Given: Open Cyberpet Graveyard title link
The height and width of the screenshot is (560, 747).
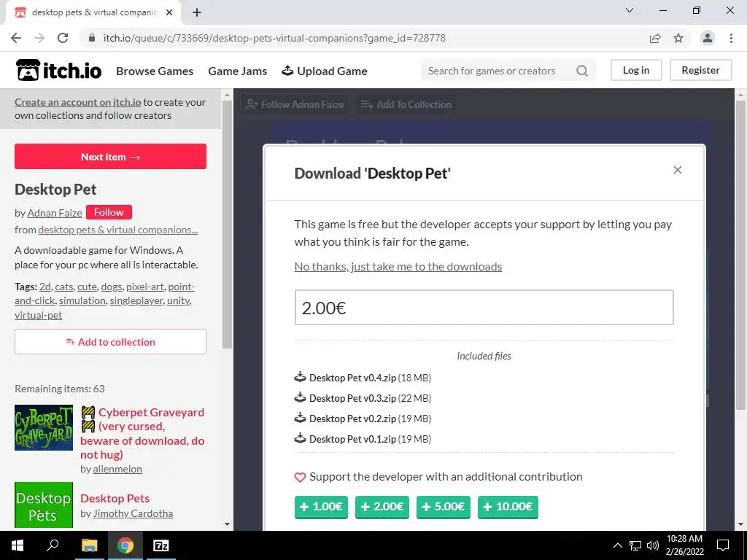Looking at the screenshot, I should point(142,433).
